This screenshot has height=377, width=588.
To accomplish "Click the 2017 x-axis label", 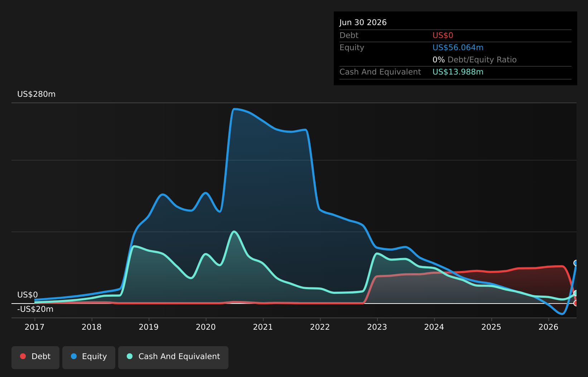I will coord(34,327).
